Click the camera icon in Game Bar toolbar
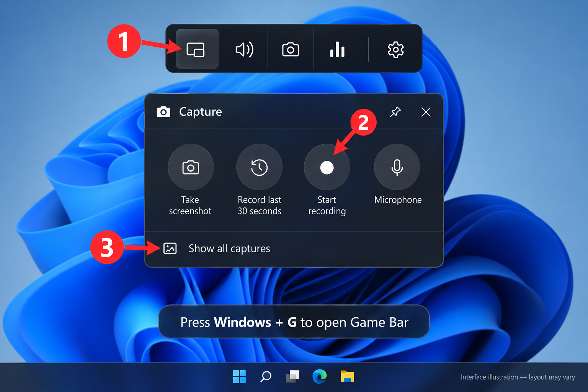588x392 pixels. pos(291,49)
